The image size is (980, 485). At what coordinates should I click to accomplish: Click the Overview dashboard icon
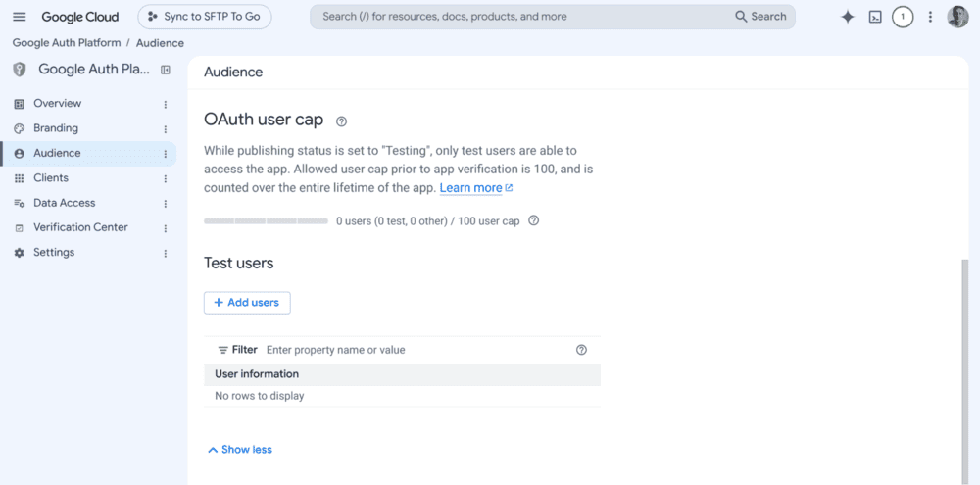click(x=19, y=104)
